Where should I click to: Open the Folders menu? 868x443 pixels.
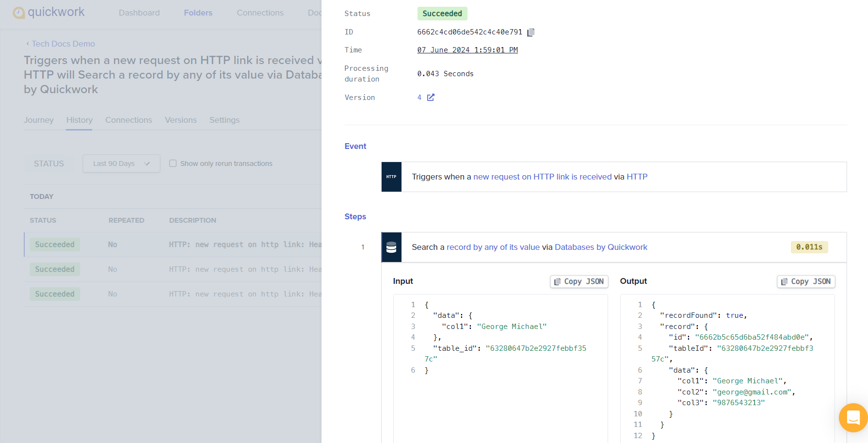tap(198, 13)
